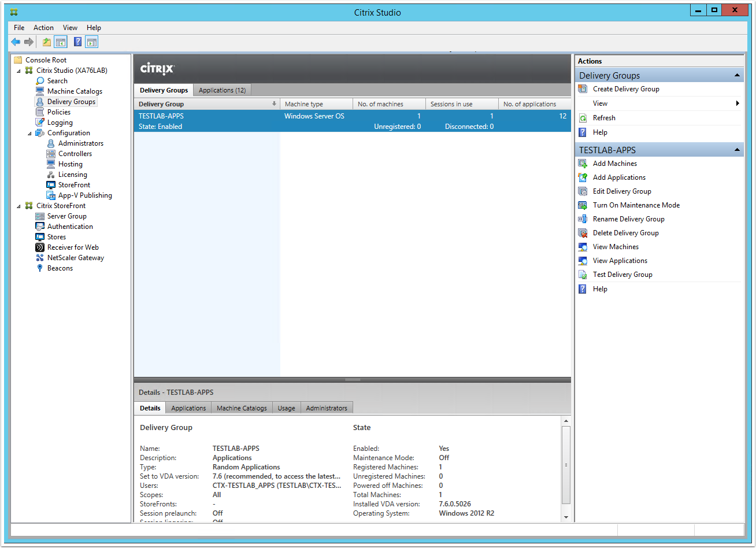Open the Machine Catalogs node

coord(75,91)
